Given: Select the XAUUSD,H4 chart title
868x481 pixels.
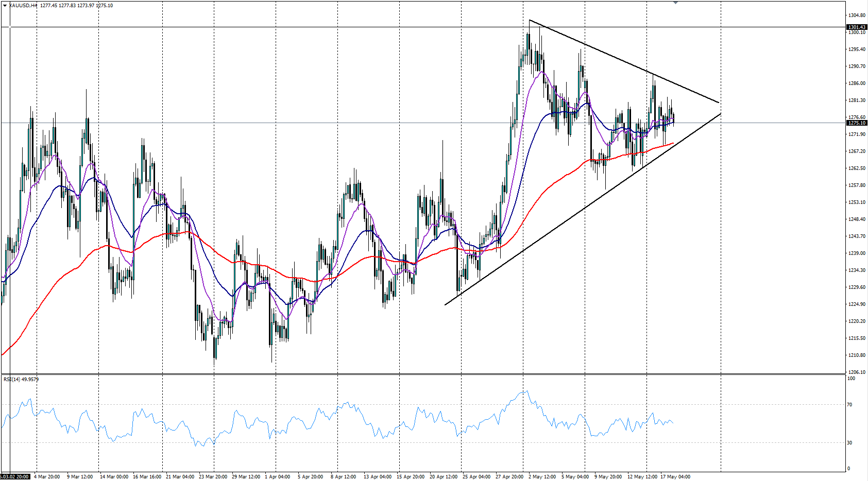Looking at the screenshot, I should 23,5.
